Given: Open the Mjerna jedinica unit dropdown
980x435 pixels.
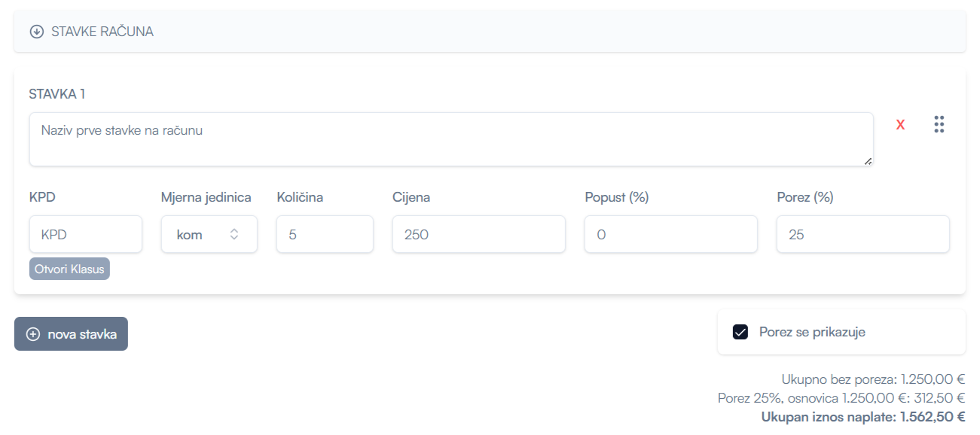Looking at the screenshot, I should tap(209, 234).
